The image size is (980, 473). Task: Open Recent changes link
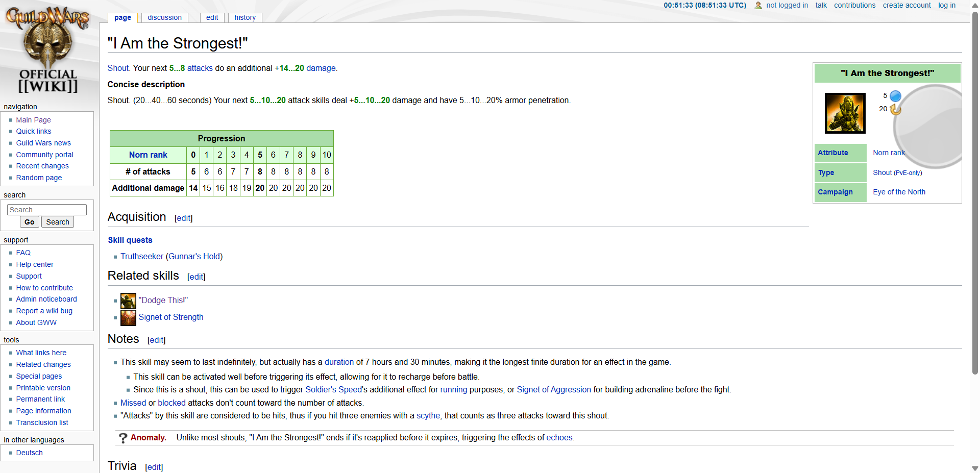coord(42,166)
